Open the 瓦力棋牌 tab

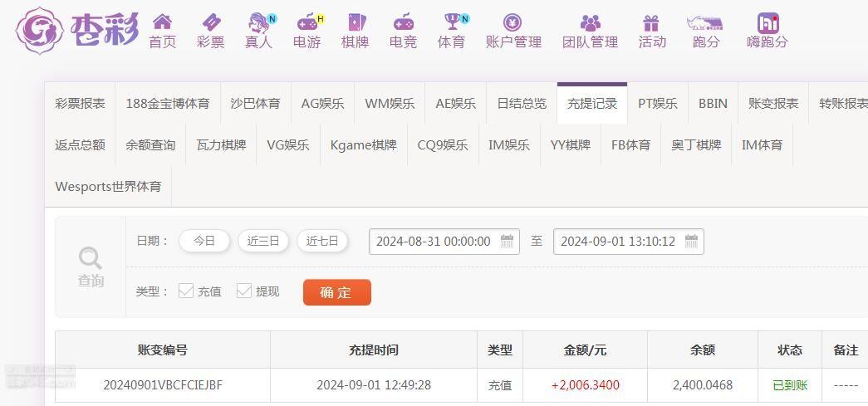[x=222, y=145]
